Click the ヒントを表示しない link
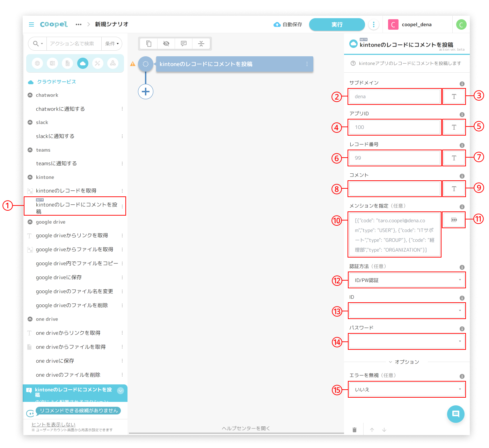 [53, 424]
